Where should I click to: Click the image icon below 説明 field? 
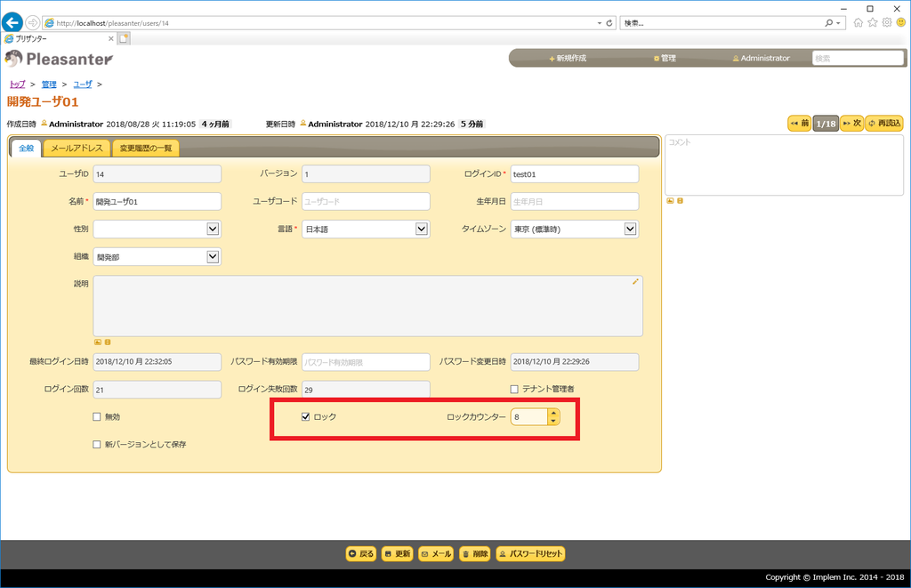tap(98, 342)
